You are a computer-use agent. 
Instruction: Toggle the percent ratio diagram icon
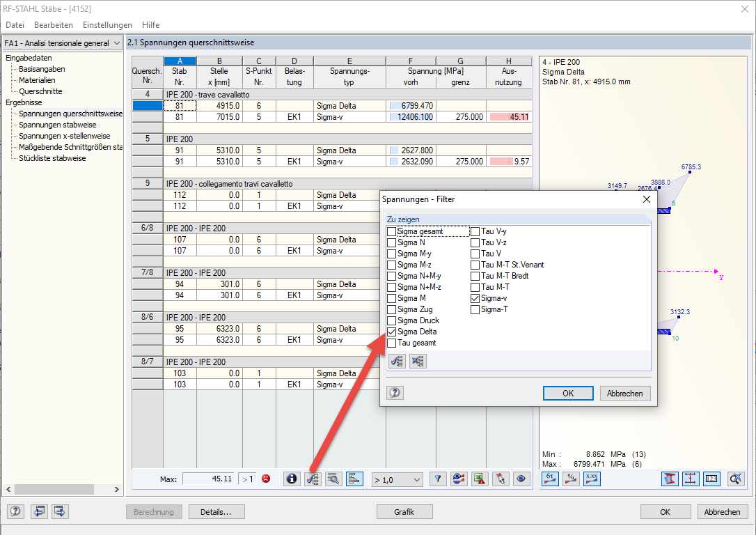571,479
